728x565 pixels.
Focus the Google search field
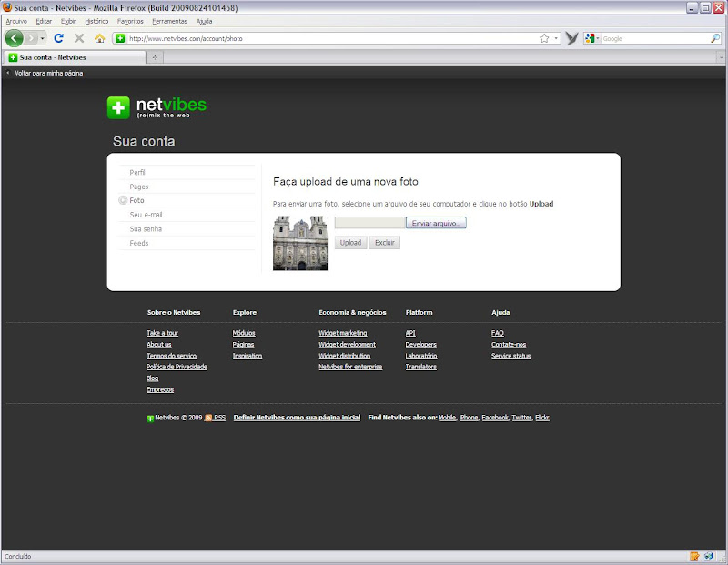click(x=655, y=38)
